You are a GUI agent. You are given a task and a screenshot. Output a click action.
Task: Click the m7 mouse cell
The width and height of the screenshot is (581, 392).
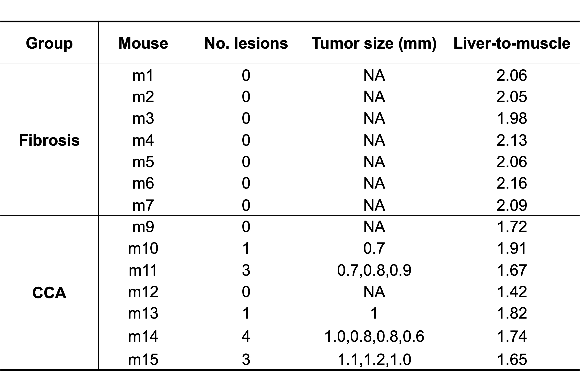(143, 205)
